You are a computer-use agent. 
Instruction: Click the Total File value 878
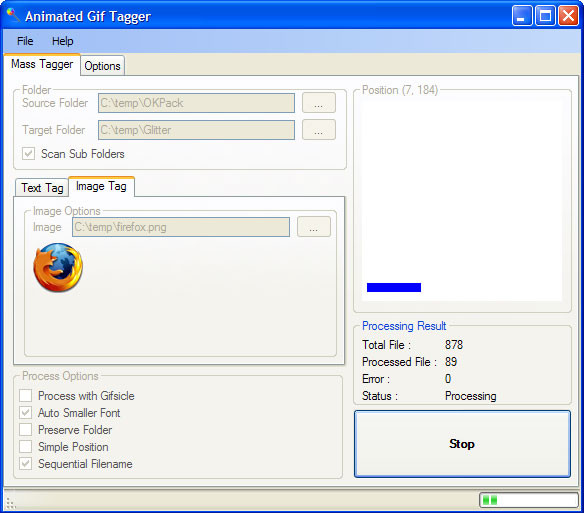(x=454, y=345)
